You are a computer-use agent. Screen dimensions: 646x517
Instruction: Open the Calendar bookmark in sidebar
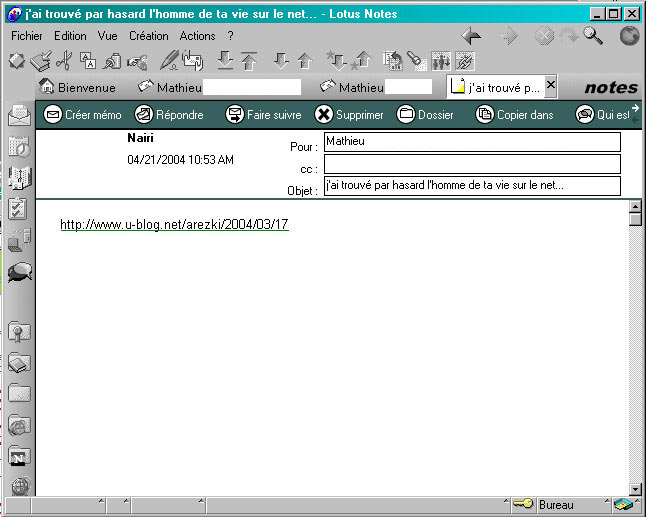(18, 146)
